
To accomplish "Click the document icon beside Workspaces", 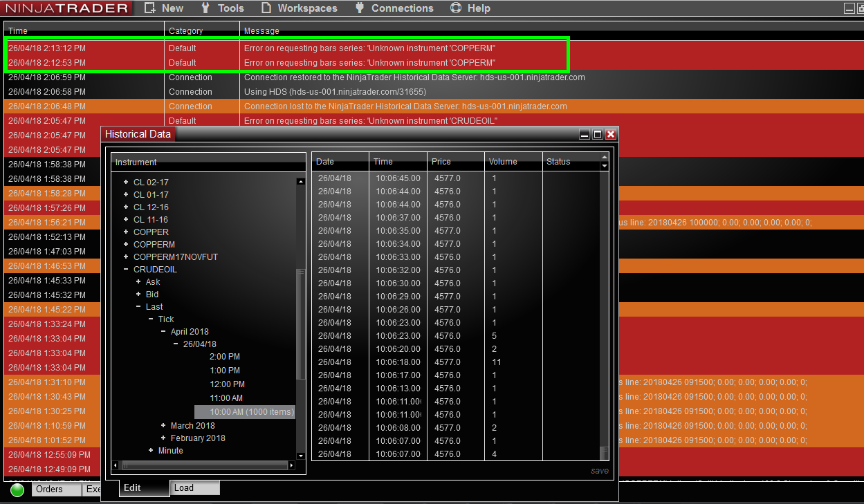I will [266, 8].
